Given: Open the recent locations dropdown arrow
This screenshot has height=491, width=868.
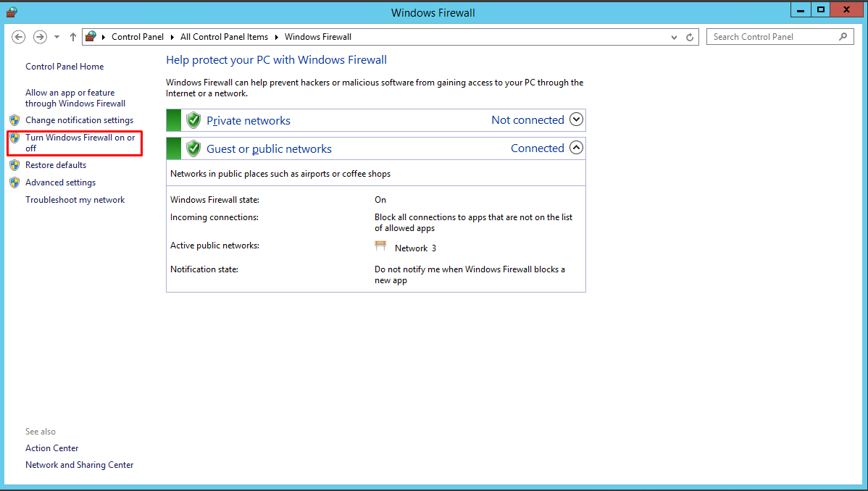Looking at the screenshot, I should click(57, 37).
